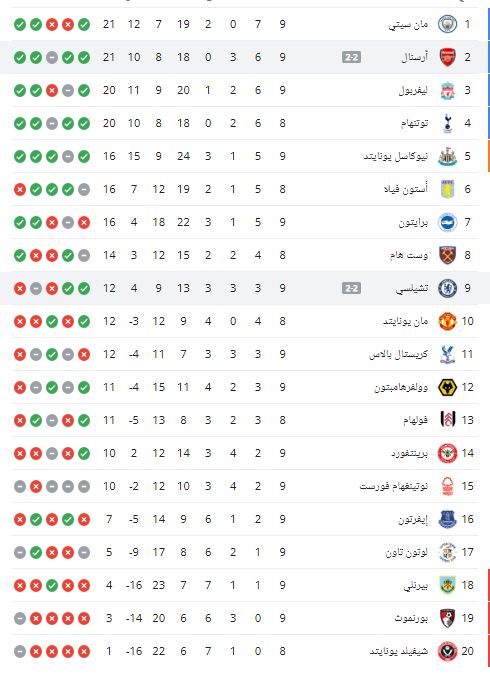Click the Manchester United club crest
490x682 pixels.
447,321
